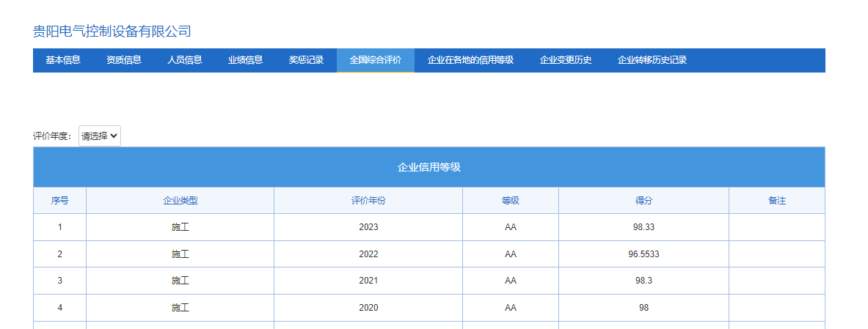
Task: Click the 96.5533 score cell
Action: click(643, 254)
